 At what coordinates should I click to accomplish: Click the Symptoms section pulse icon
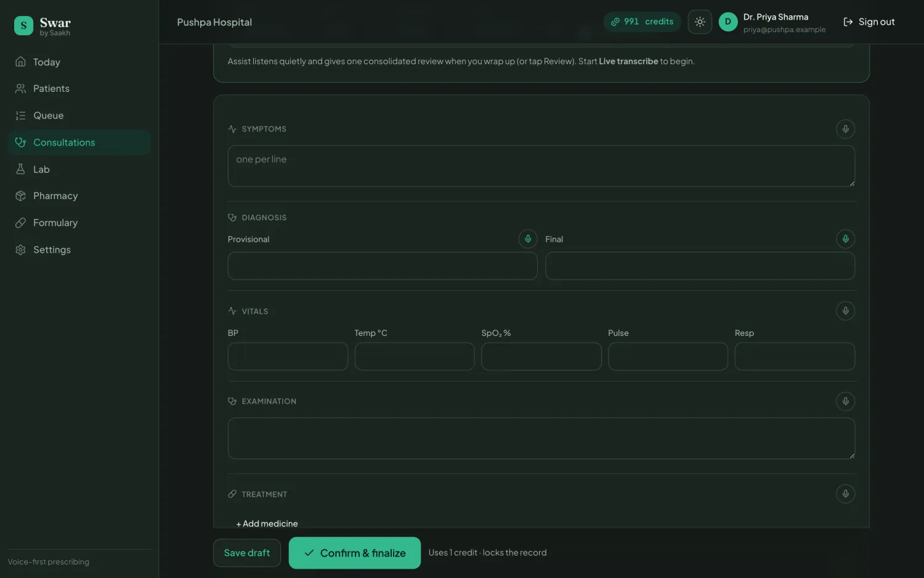pos(232,129)
